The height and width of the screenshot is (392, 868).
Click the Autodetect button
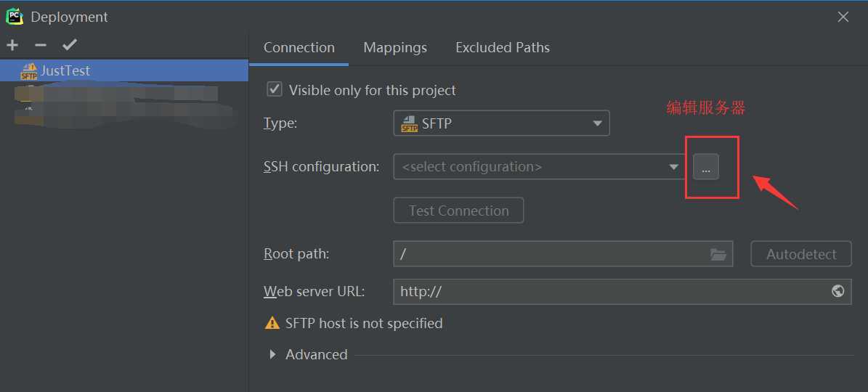click(x=801, y=254)
